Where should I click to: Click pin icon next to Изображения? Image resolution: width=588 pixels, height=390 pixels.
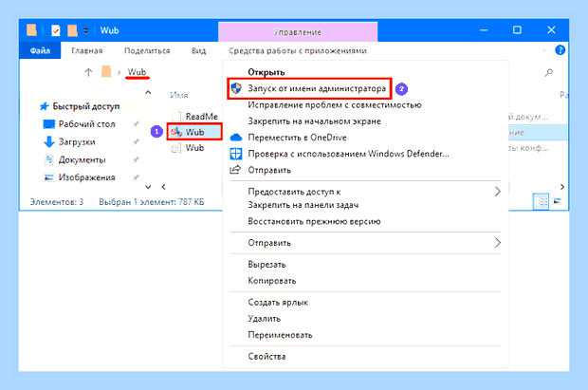[x=136, y=177]
